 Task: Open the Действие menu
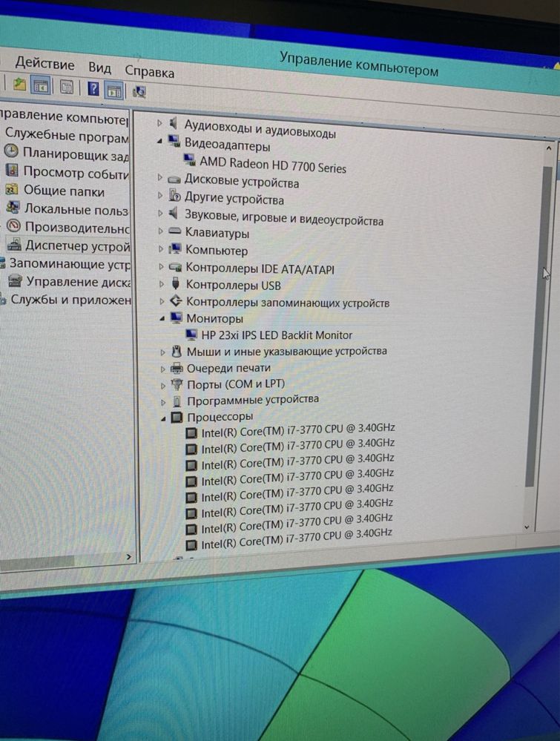pyautogui.click(x=45, y=63)
